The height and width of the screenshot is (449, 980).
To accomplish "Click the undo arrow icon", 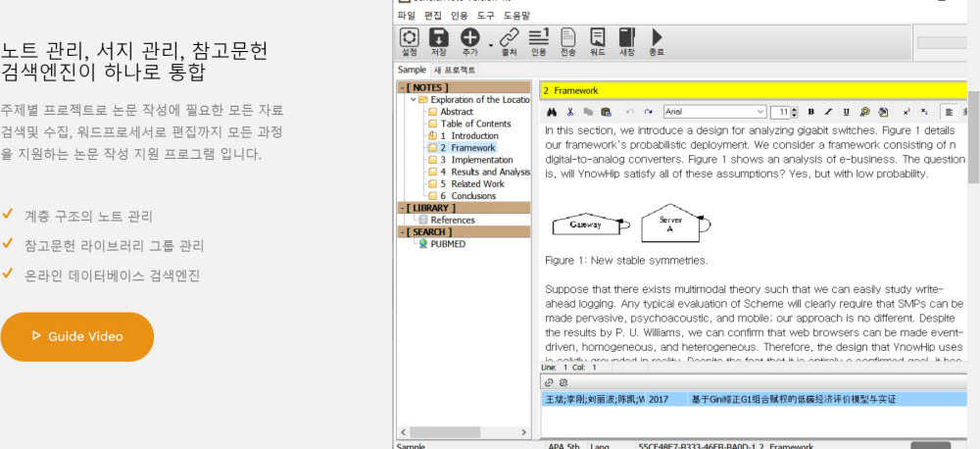I will pyautogui.click(x=630, y=113).
